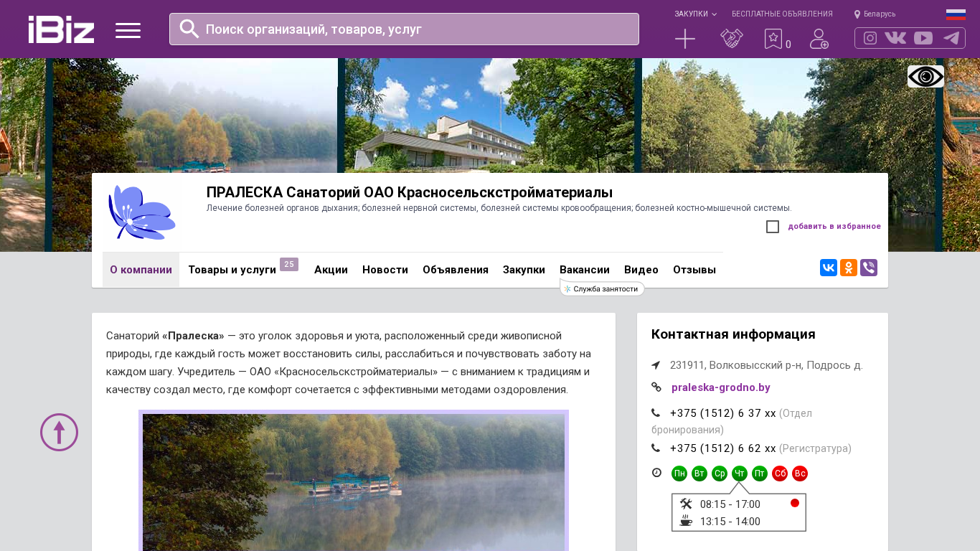Switch language via the Russian flag
The height and width of the screenshot is (551, 980).
(956, 14)
